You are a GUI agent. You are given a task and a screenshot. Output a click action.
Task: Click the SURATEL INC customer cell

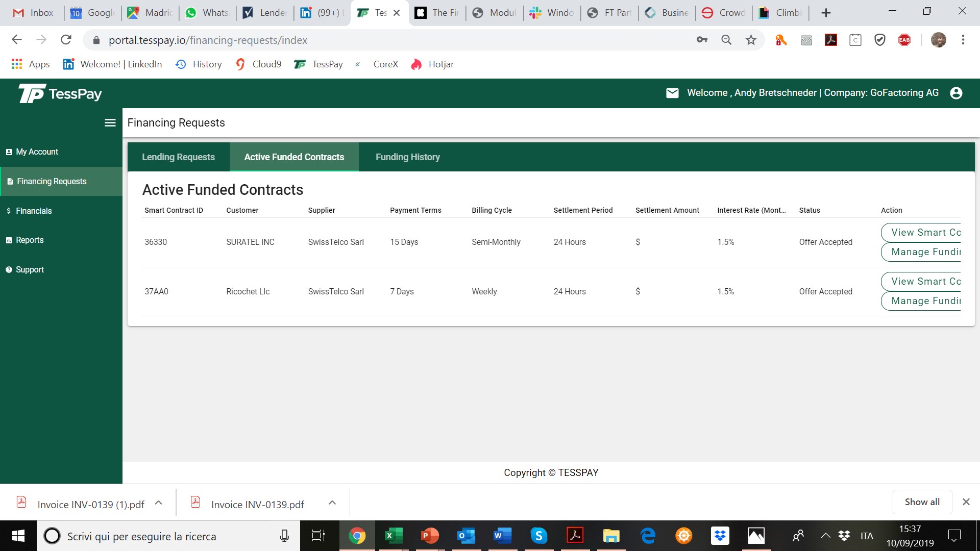[x=250, y=242]
